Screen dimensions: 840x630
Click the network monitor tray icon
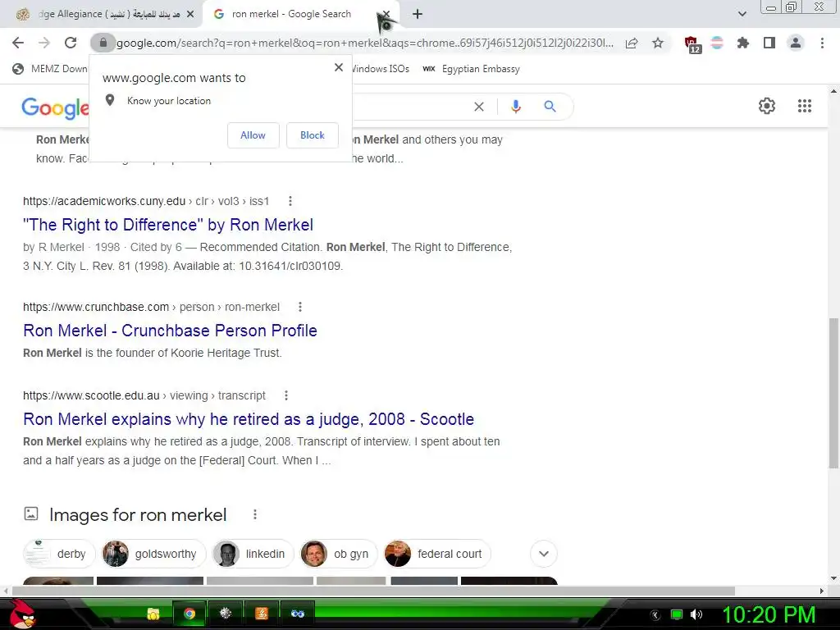coord(677,614)
